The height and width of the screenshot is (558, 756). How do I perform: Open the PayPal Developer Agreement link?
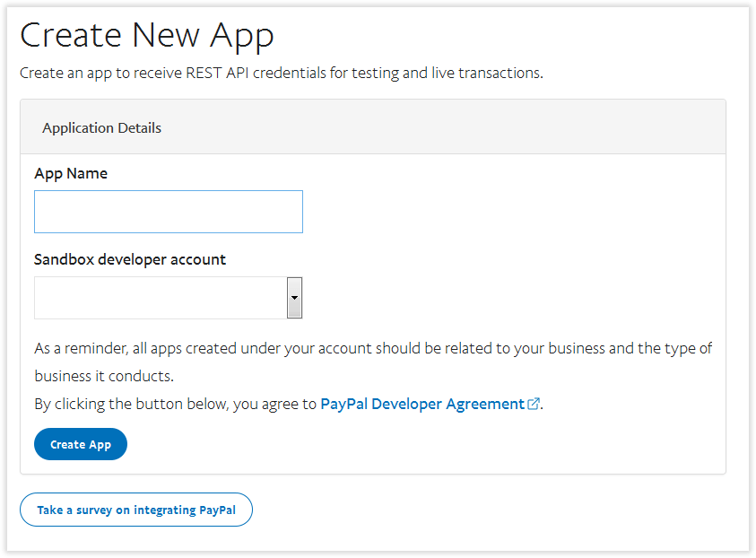[x=422, y=404]
